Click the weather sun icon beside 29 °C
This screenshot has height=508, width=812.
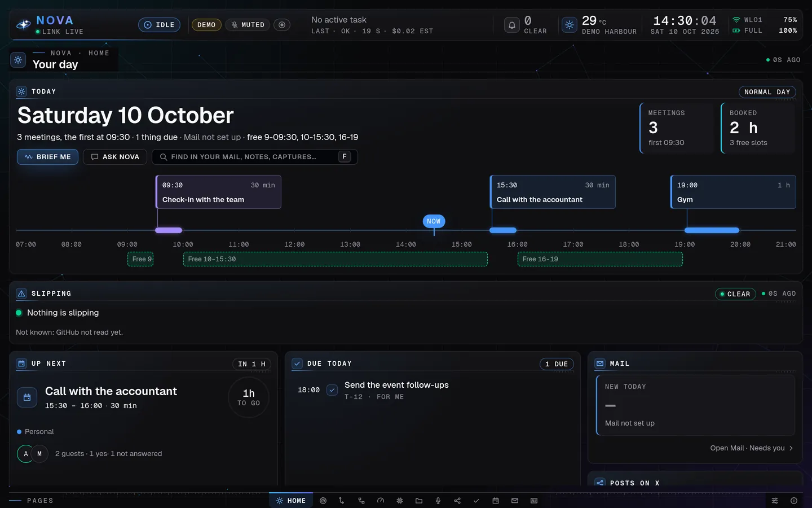pos(570,25)
